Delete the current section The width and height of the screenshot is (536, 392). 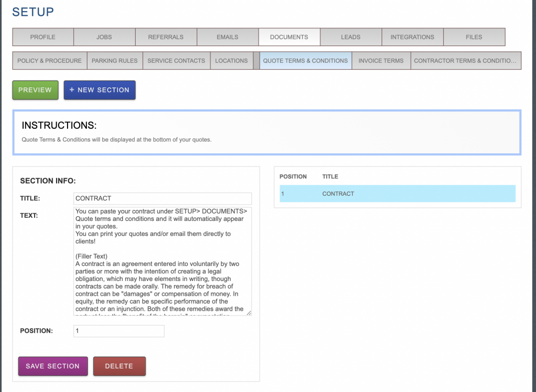pos(119,366)
